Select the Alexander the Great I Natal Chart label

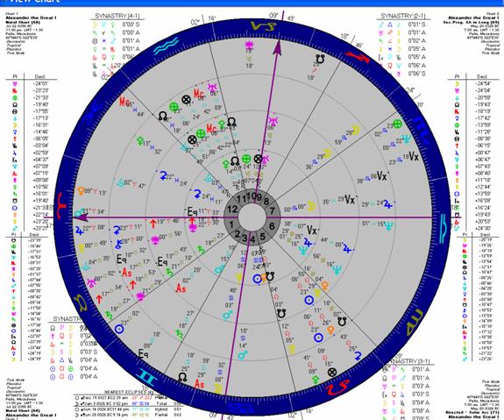(31, 20)
